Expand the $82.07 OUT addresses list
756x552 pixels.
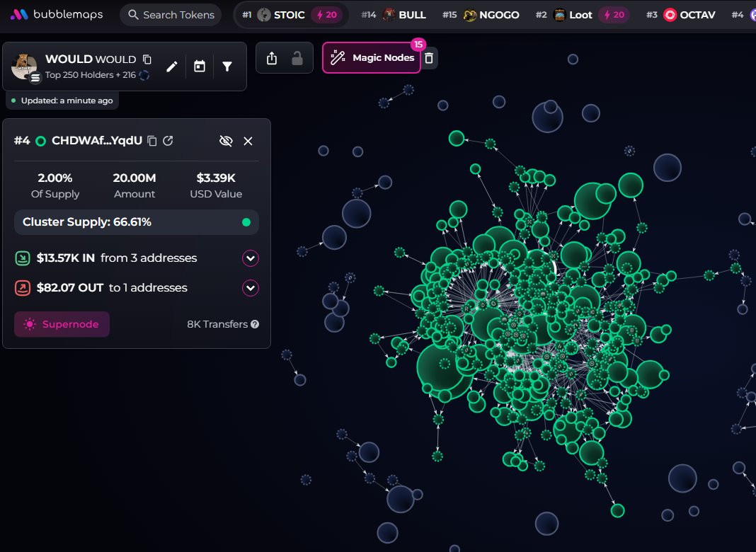tap(251, 288)
